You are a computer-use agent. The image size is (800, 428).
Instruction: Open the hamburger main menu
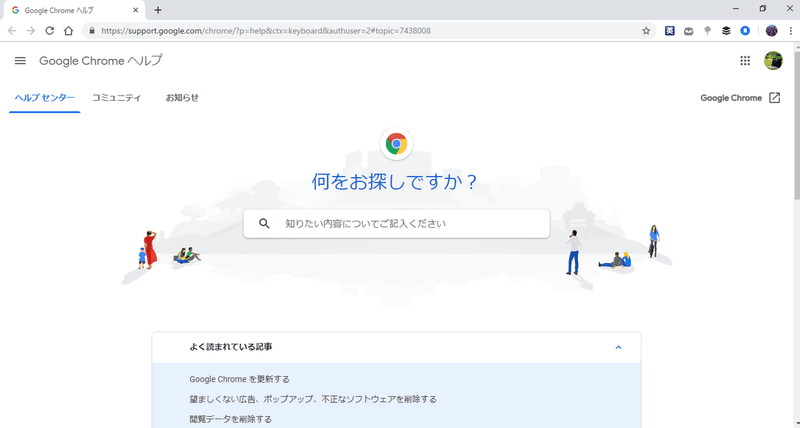(x=20, y=61)
